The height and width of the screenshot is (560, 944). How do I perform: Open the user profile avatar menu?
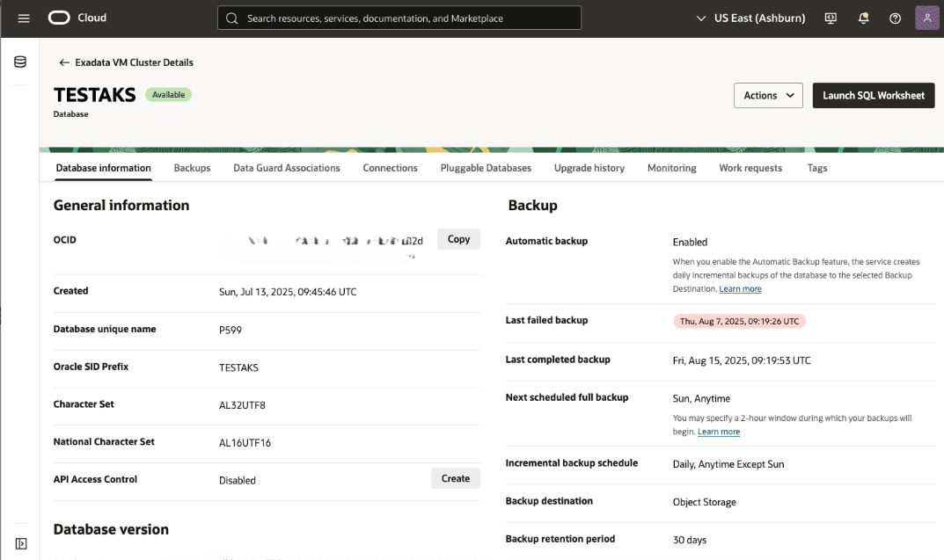tap(926, 18)
